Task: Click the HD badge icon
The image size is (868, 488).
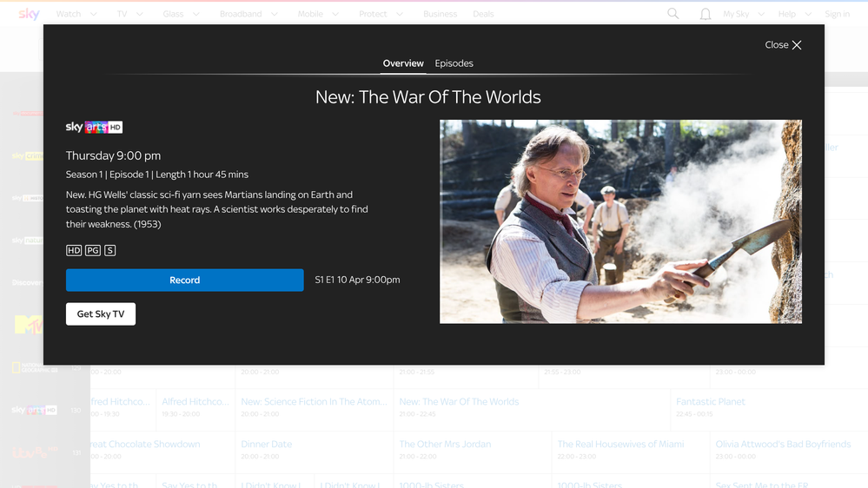Action: pos(74,250)
